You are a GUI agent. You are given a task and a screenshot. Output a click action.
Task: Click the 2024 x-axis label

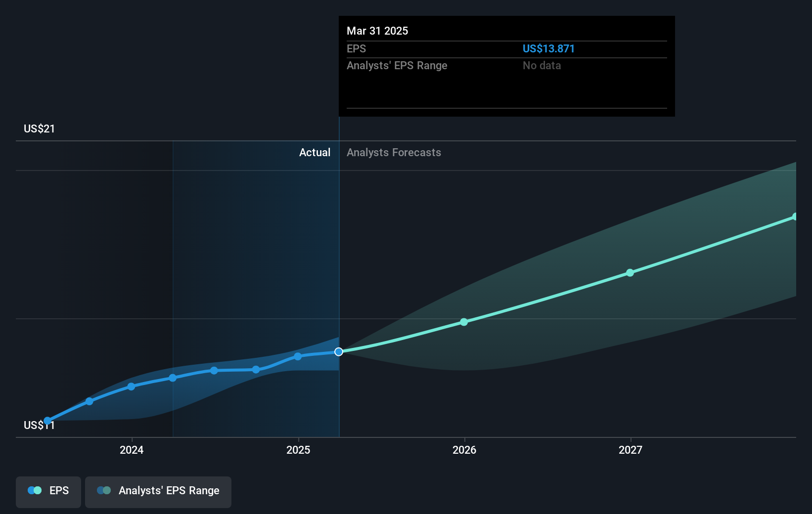[132, 450]
